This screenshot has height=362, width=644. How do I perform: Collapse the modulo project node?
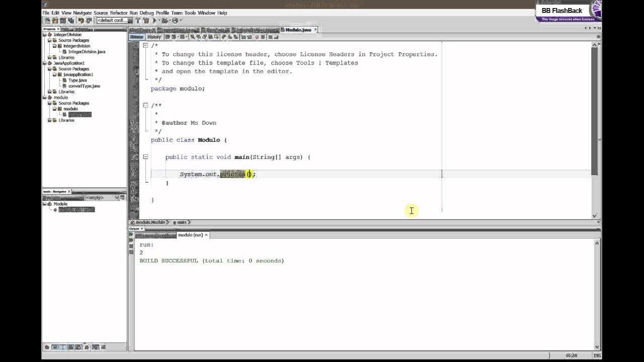point(44,98)
